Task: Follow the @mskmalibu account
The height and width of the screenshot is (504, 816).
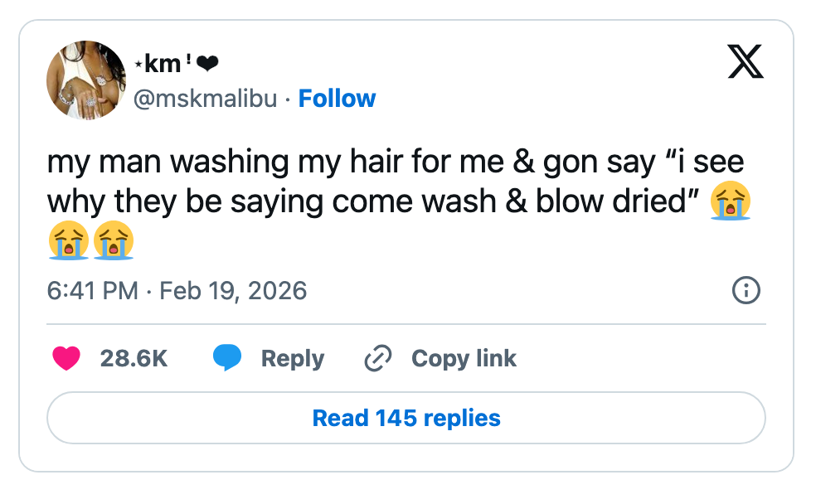Action: (337, 99)
